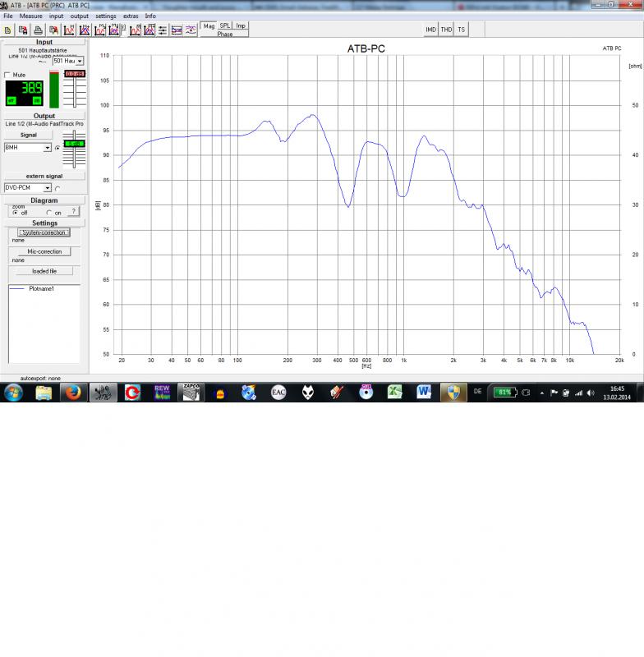This screenshot has width=644, height=657.
Task: Click the printer toolbar icon
Action: 38,30
